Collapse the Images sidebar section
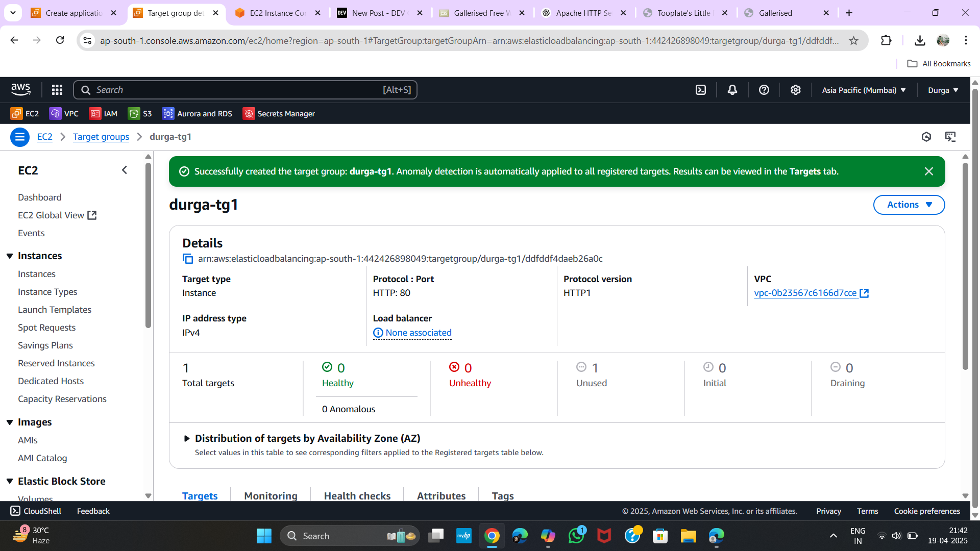 (x=10, y=422)
